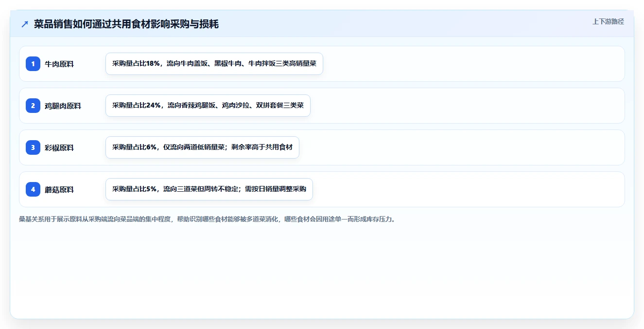Click the 上下游路径 label
The image size is (644, 329).
click(608, 22)
